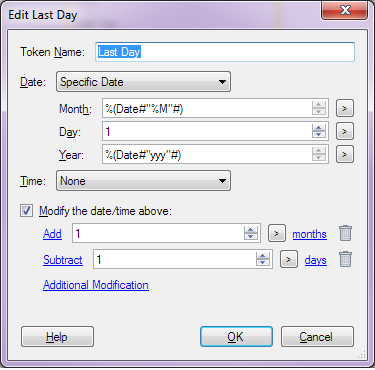This screenshot has height=370, width=375.
Task: Change the days unit link
Action: click(x=315, y=260)
